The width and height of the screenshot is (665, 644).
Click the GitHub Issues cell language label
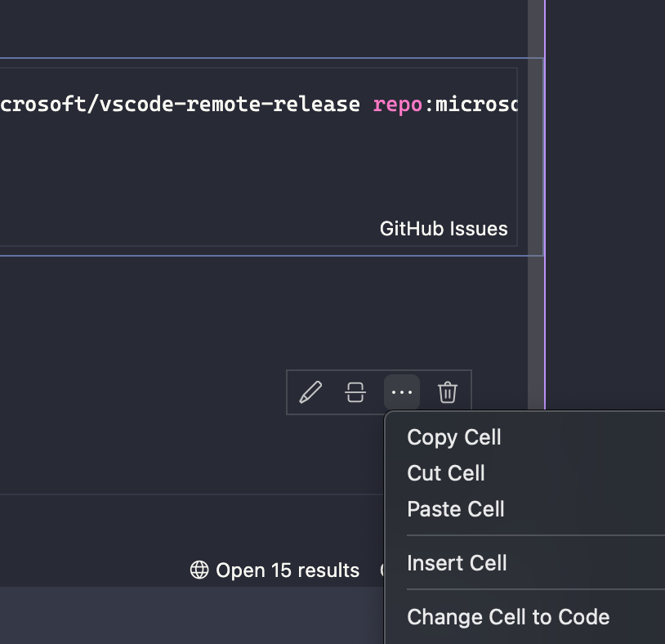pyautogui.click(x=444, y=229)
